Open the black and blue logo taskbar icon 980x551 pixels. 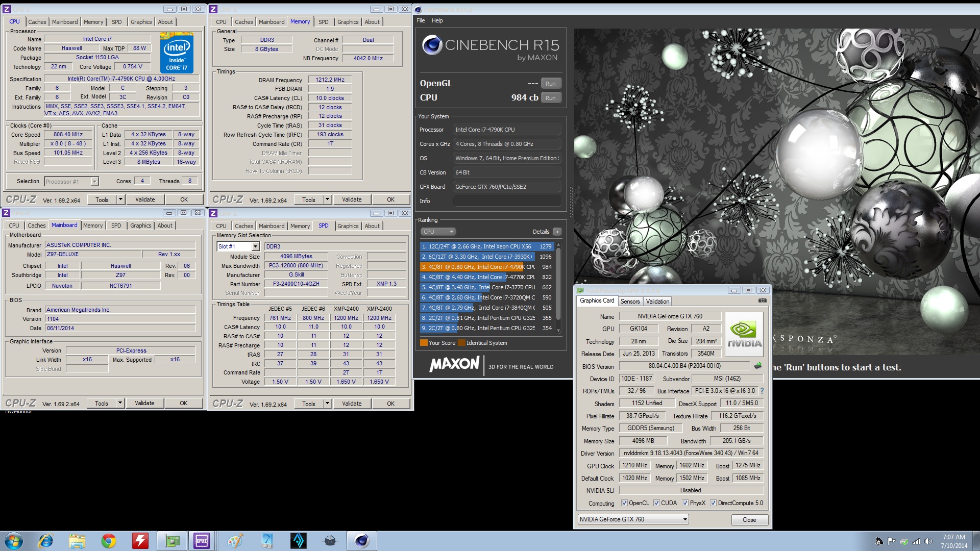(x=299, y=541)
